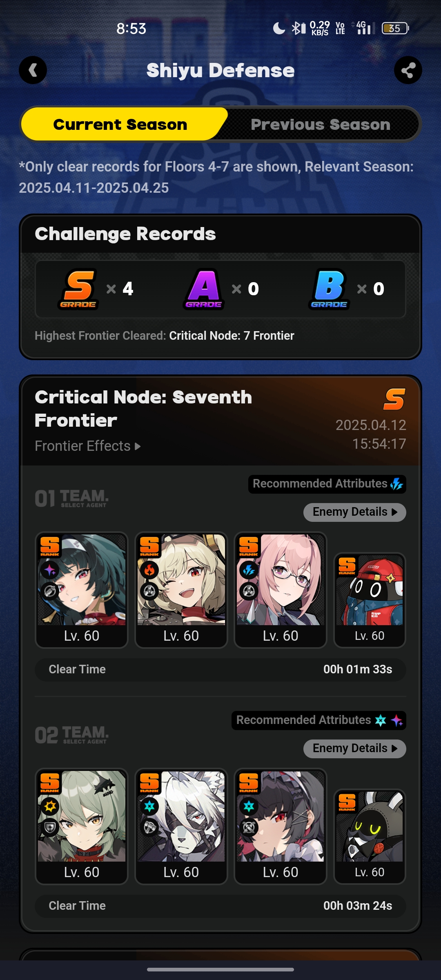Switch to the Current Season tab
The image size is (441, 980).
coord(120,124)
